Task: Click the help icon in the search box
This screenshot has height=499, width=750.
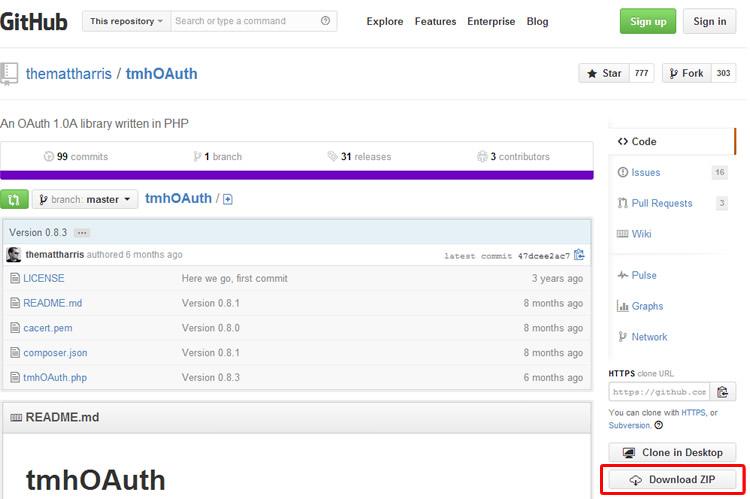Action: 325,21
